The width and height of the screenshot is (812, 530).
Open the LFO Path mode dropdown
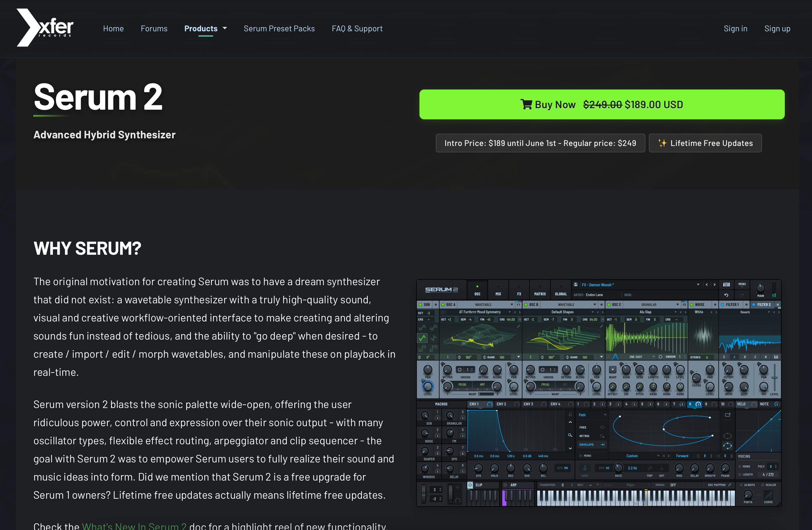tap(592, 415)
